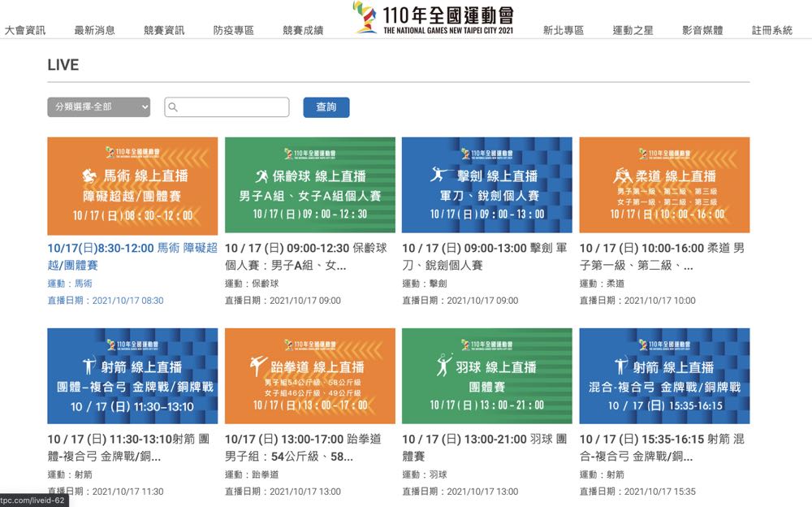Click the 查詢 search button

326,107
